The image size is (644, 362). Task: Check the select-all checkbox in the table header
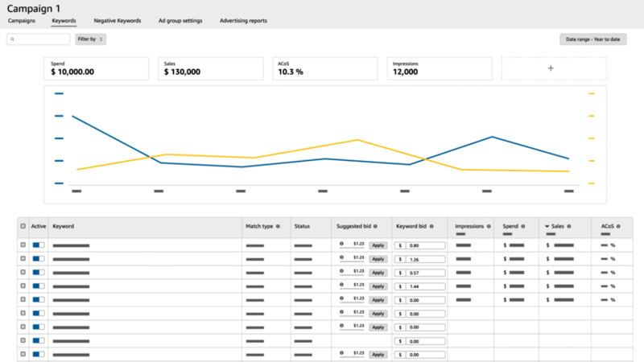click(23, 227)
